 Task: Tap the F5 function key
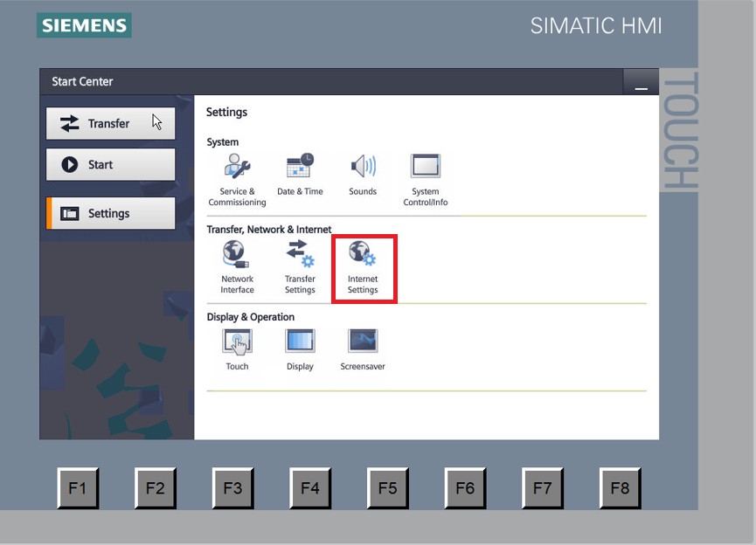(388, 488)
